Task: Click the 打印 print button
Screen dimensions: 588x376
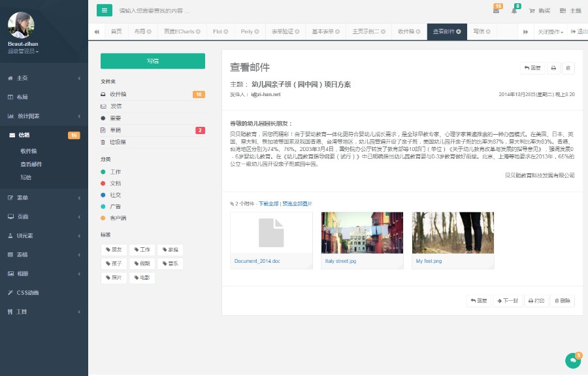Action: click(x=536, y=301)
